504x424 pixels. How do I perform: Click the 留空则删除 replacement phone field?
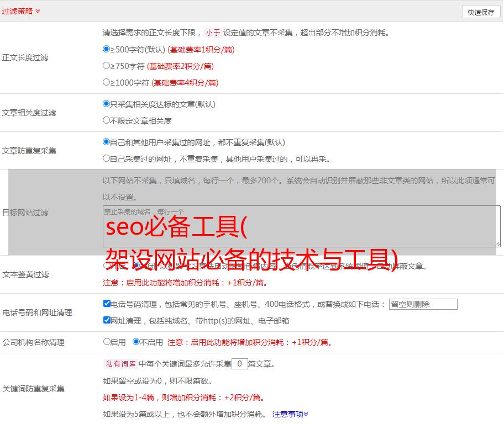click(x=423, y=304)
